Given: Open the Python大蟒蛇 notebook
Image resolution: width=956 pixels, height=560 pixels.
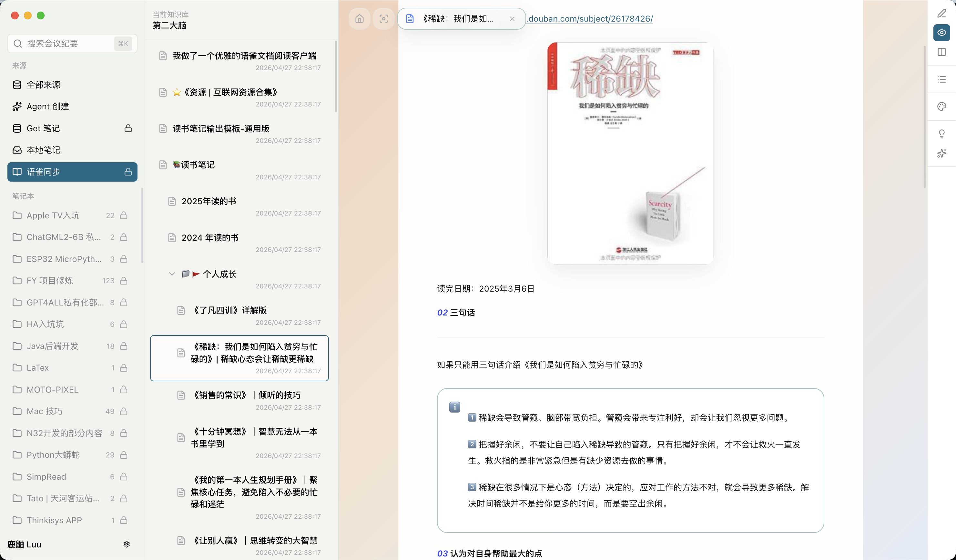Looking at the screenshot, I should tap(70, 455).
